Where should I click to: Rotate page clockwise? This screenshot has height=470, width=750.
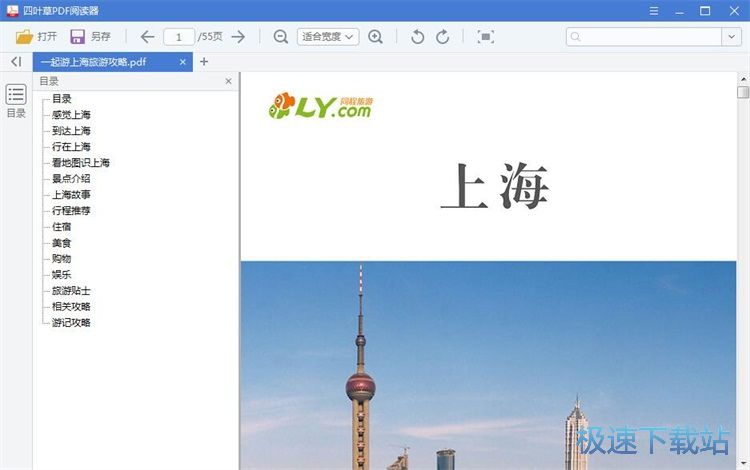443,37
